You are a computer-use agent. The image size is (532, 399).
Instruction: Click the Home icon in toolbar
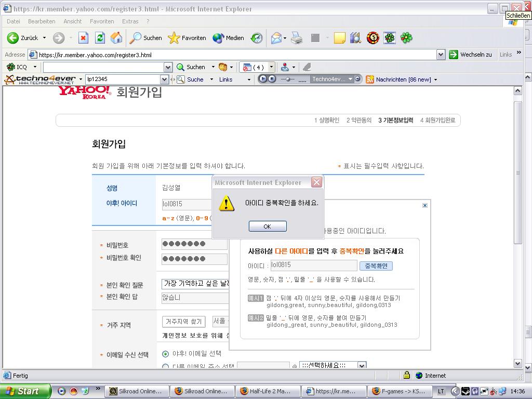pos(116,38)
